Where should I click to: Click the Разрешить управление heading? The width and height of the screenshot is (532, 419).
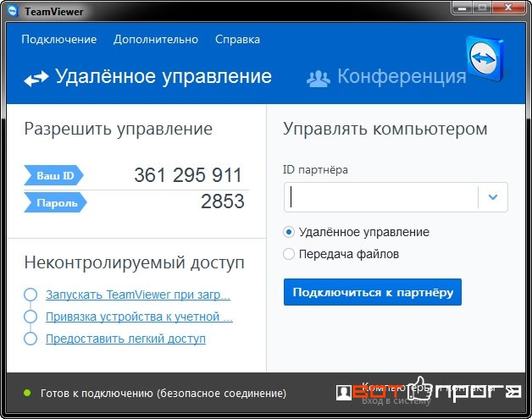point(118,130)
